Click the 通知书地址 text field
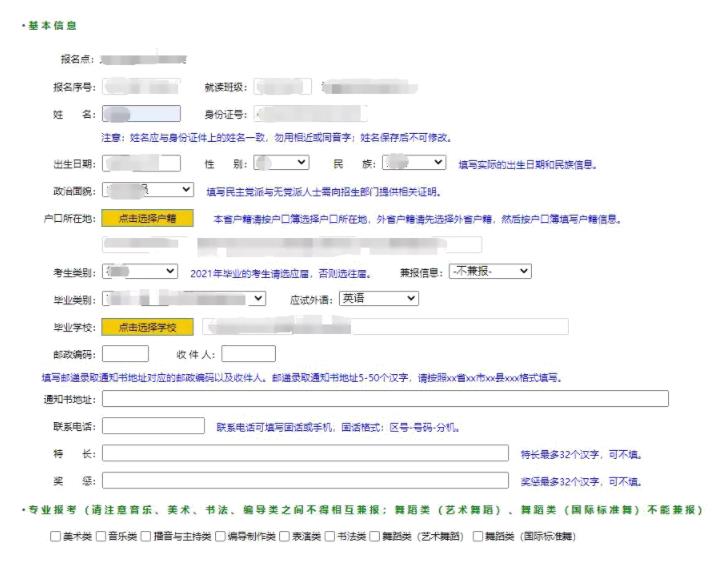 385,399
